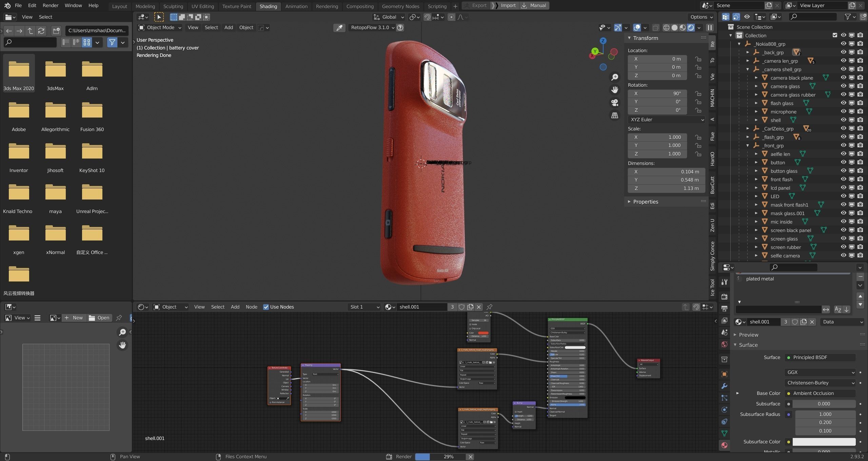The height and width of the screenshot is (461, 868).
Task: Click Manual button in top bar
Action: pyautogui.click(x=534, y=5)
